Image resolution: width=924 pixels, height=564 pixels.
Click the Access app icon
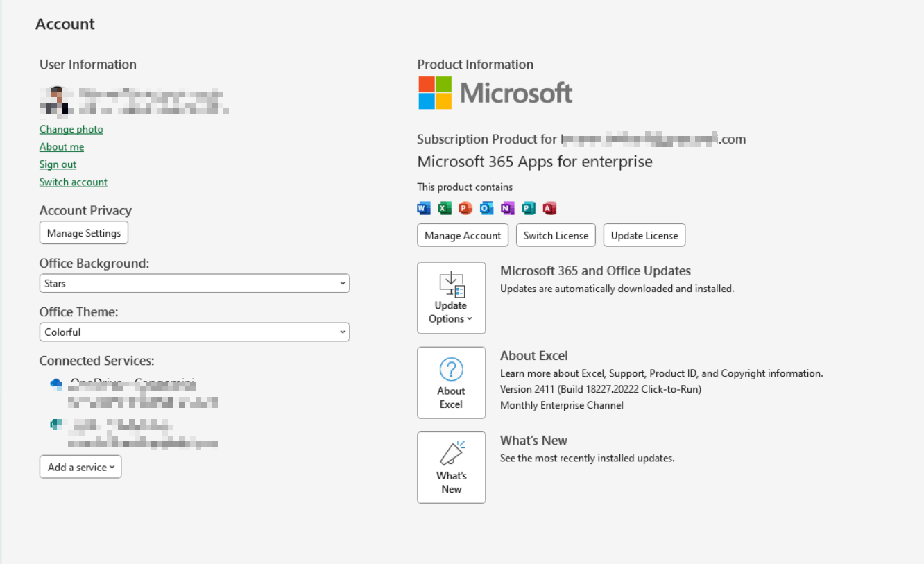click(x=550, y=208)
